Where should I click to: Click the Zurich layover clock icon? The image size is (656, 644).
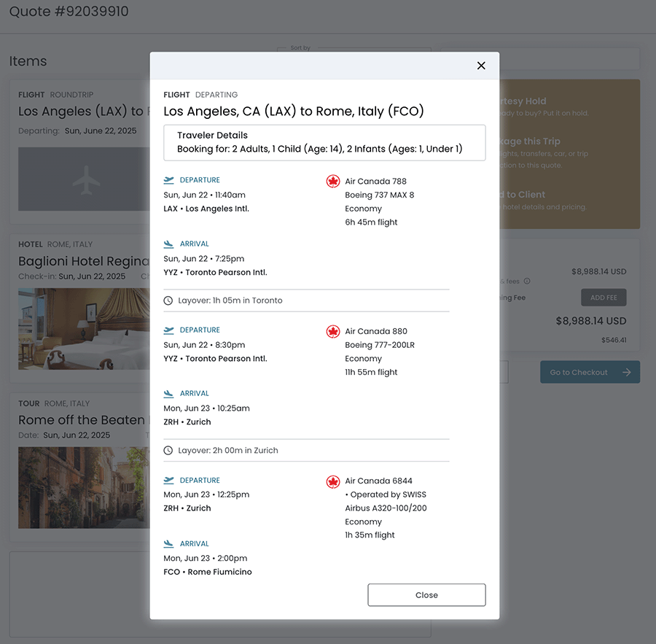tap(168, 451)
